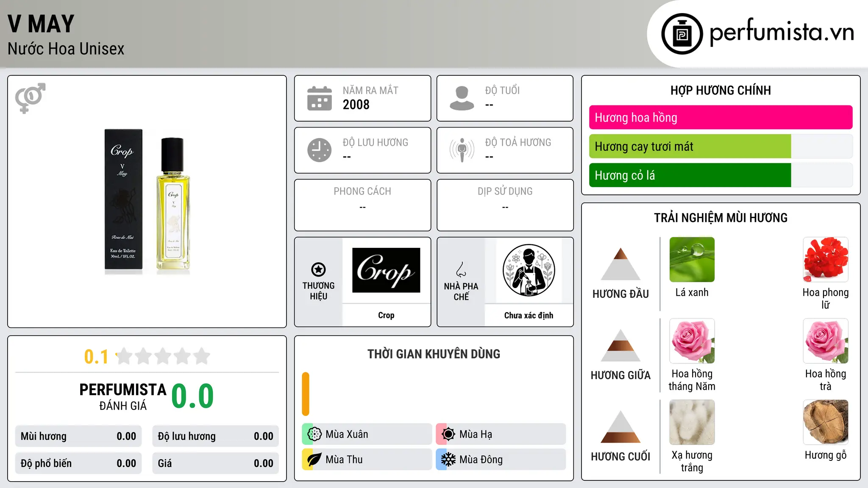Image resolution: width=868 pixels, height=488 pixels.
Task: Select the Mùa Đông season label
Action: click(x=481, y=460)
